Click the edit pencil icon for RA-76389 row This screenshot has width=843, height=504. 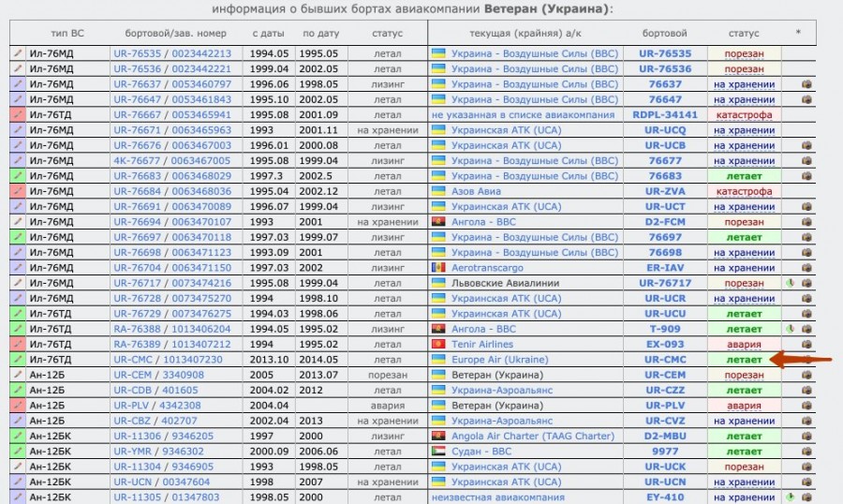click(18, 344)
